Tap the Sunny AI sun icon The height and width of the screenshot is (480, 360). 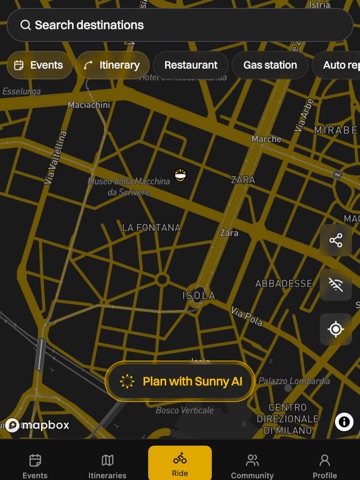127,381
